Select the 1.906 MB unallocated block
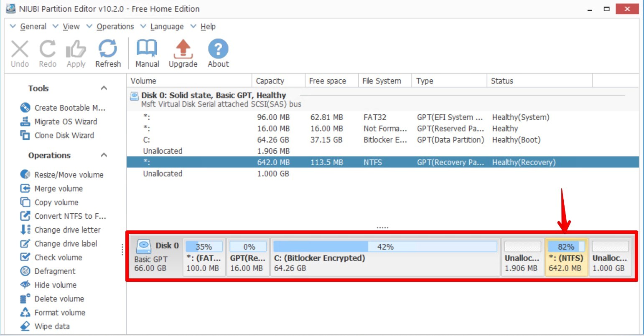Viewport: 644px width, 336px height. coord(522,257)
